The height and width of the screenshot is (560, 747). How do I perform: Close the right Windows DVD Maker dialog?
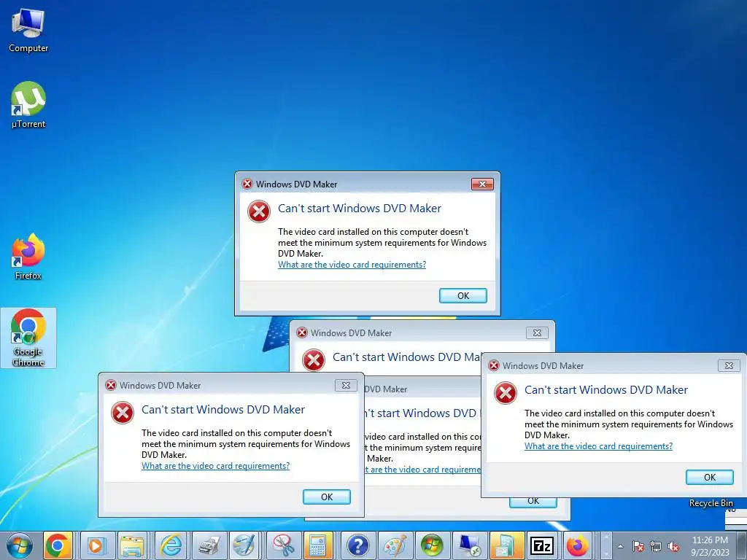point(729,366)
